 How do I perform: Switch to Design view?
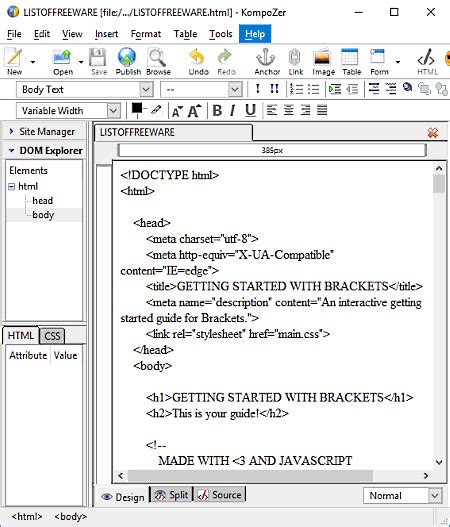(x=123, y=497)
